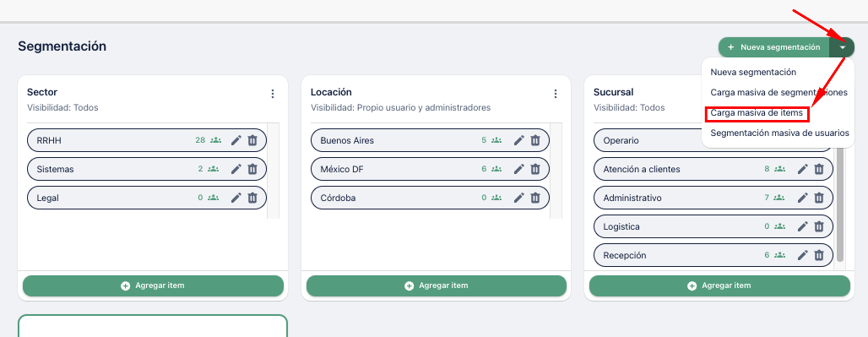
Task: Delete the Legal item
Action: point(252,198)
